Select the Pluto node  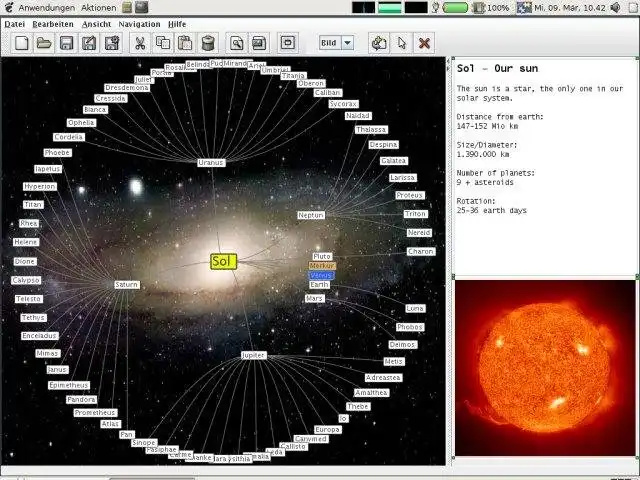tap(322, 256)
